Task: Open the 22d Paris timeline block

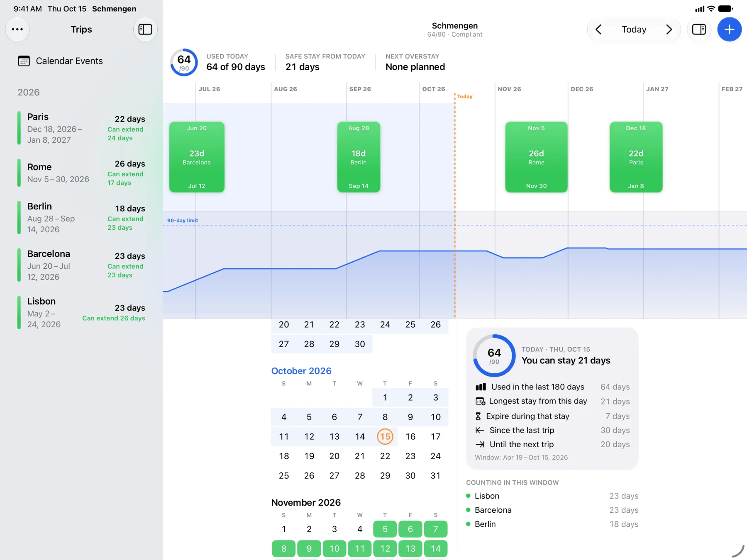Action: pyautogui.click(x=636, y=157)
